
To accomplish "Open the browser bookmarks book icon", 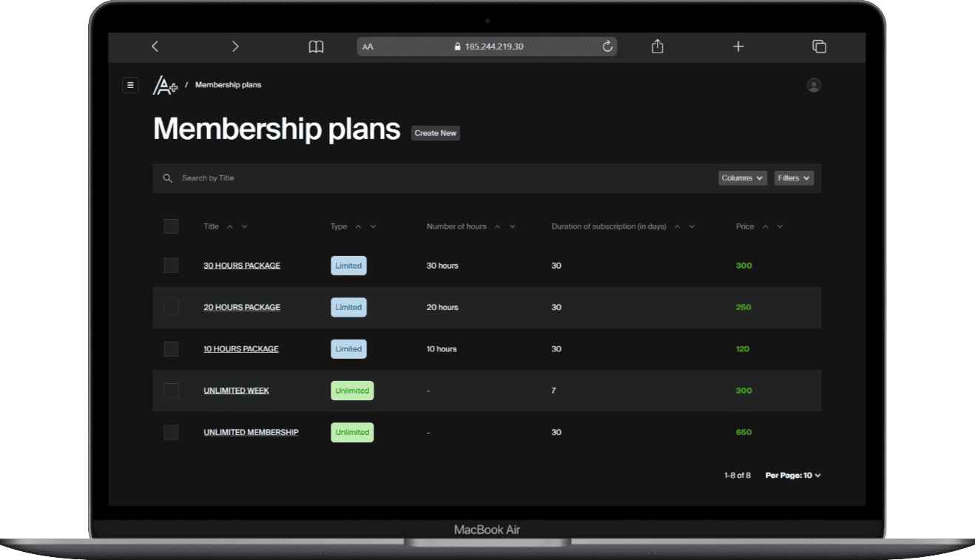I will point(316,47).
